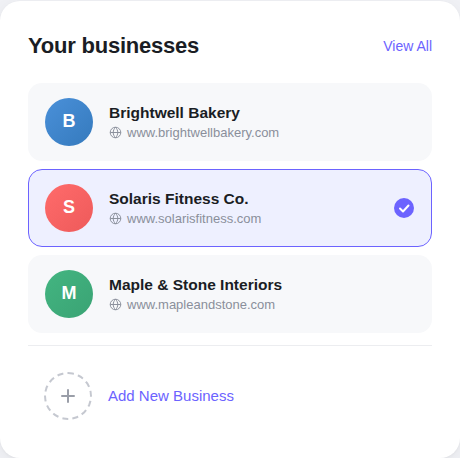Click the green M avatar for Maple & Stone

point(69,294)
